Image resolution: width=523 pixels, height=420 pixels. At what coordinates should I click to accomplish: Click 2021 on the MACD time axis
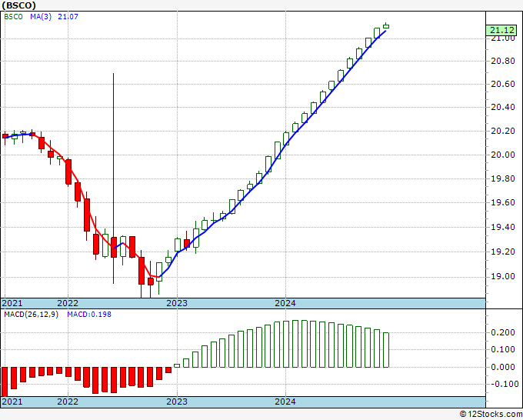[x=12, y=402]
